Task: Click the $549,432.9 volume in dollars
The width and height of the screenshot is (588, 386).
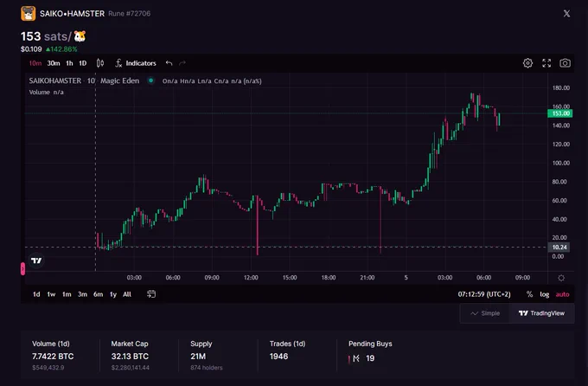Action: 48,368
